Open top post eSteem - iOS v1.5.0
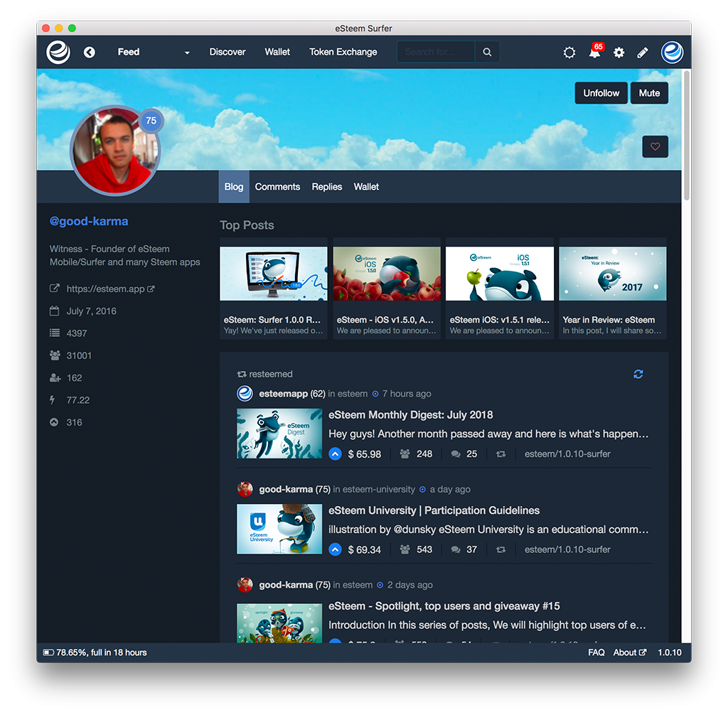 387,289
